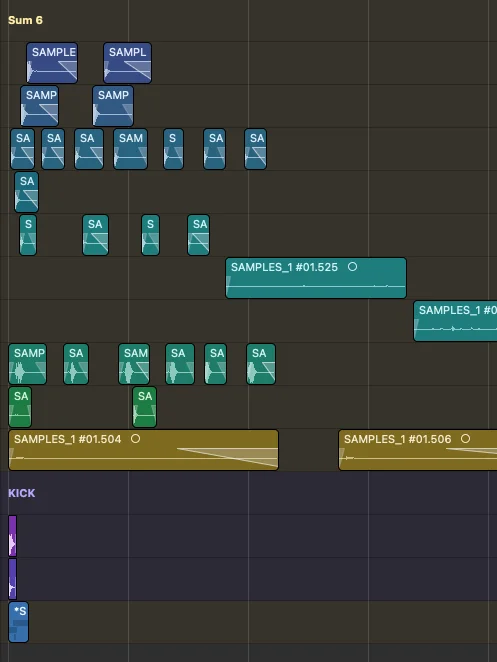Select the SAMPLES_1 #01.506 yellow region
This screenshot has width=497, height=662.
pos(418,450)
